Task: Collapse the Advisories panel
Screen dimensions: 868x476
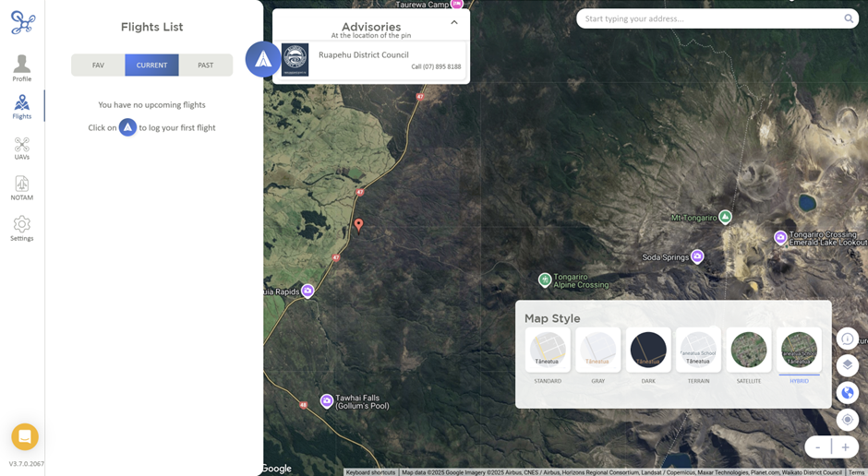Action: [x=454, y=23]
